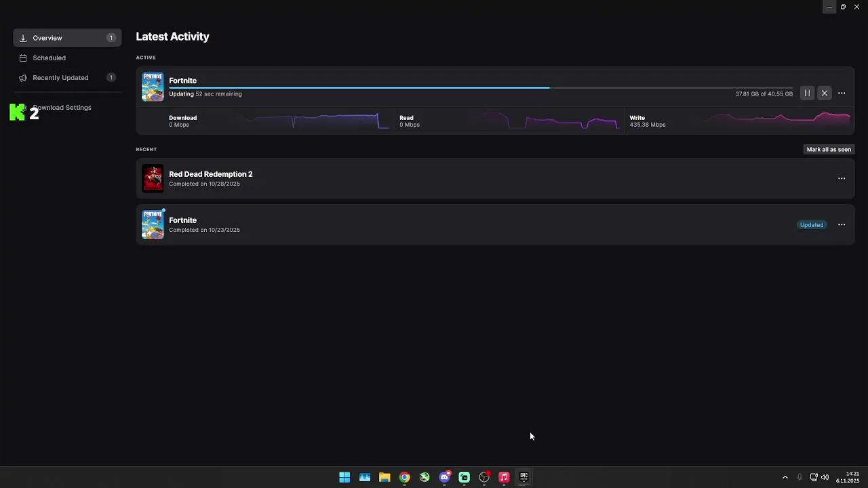Open Google Chrome from taskbar
Viewport: 868px width, 488px height.
click(404, 477)
